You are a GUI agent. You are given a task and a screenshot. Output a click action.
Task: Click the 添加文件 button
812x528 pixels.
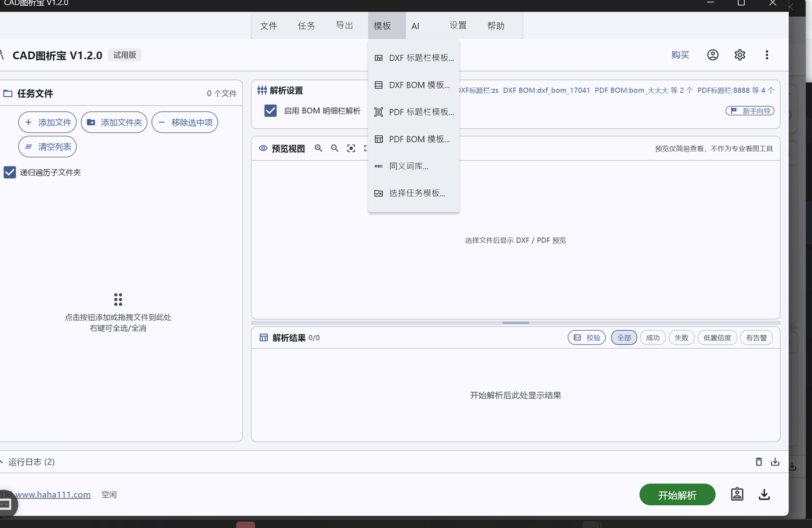(48, 122)
